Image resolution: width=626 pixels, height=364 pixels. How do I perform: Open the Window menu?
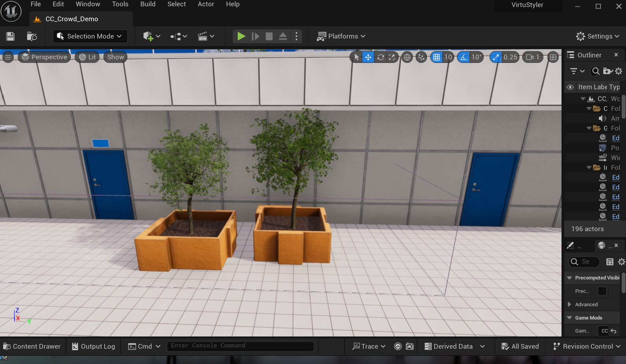(88, 4)
